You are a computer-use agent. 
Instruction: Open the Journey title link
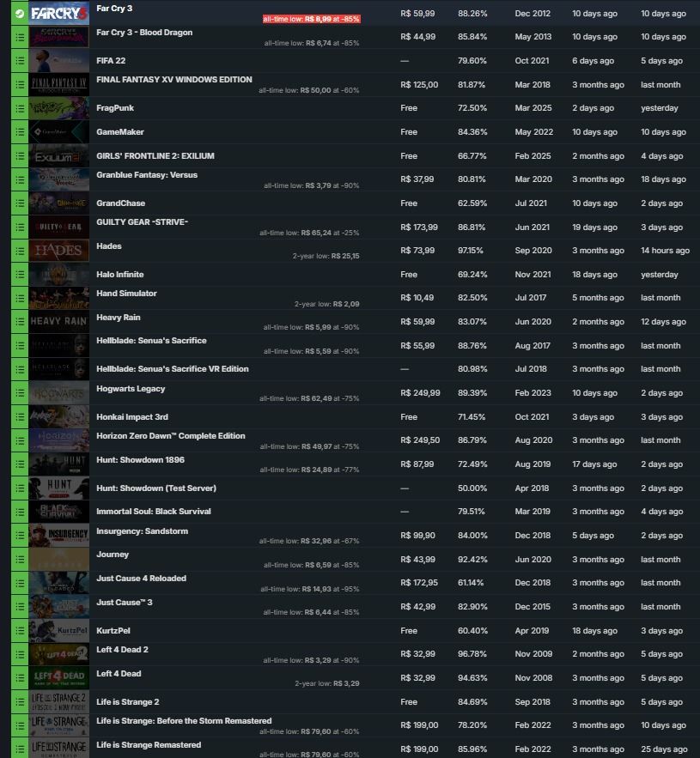click(x=113, y=555)
